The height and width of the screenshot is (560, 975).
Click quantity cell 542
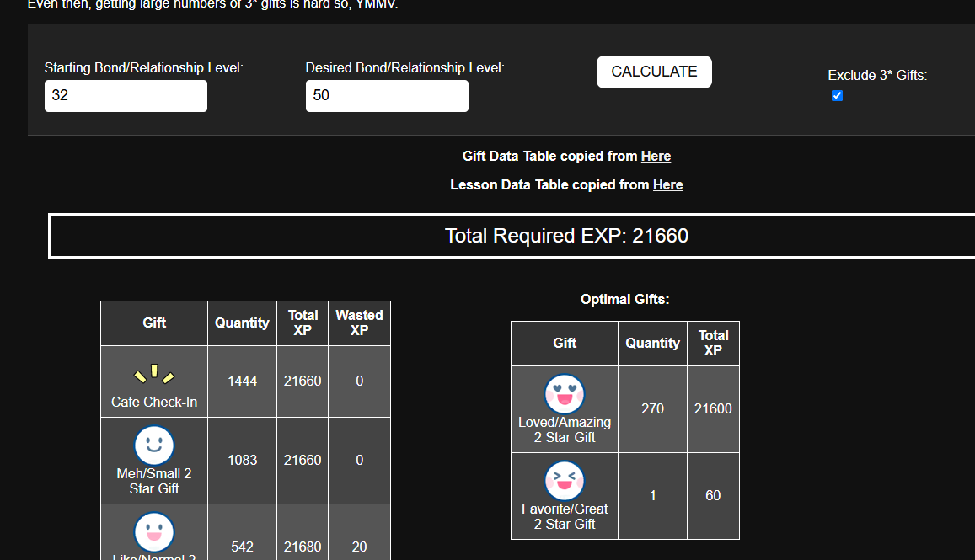(243, 547)
